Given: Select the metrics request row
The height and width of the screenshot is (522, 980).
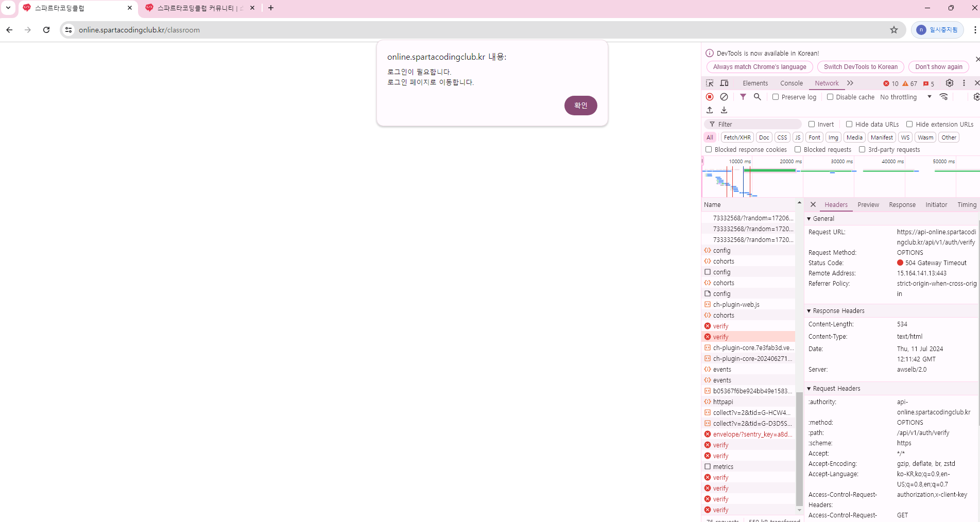Looking at the screenshot, I should [x=749, y=466].
